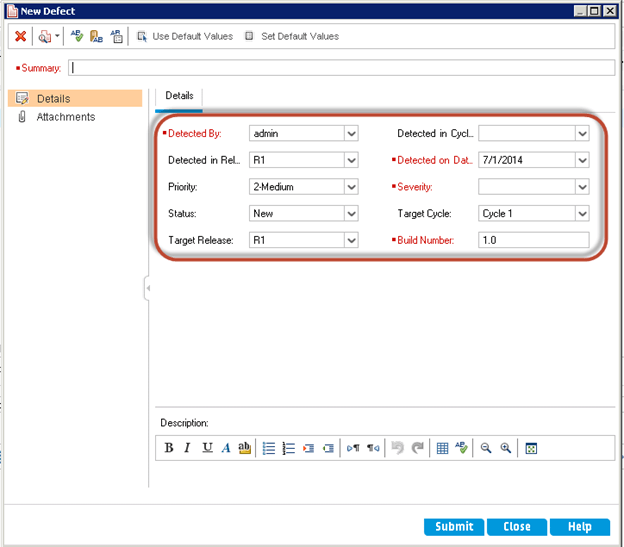This screenshot has height=547, width=624.
Task: Open the Detected on Date picker
Action: point(582,160)
